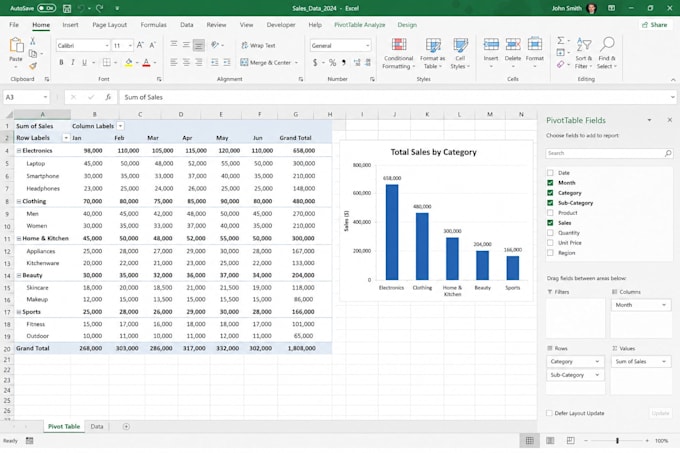This screenshot has width=680, height=453.
Task: Open the Formulas ribbon tab
Action: [x=154, y=25]
